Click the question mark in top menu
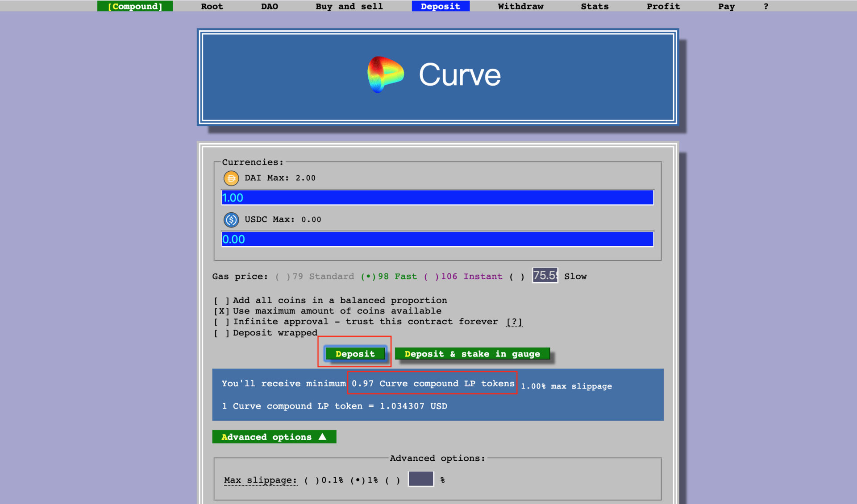857x504 pixels. (x=765, y=6)
